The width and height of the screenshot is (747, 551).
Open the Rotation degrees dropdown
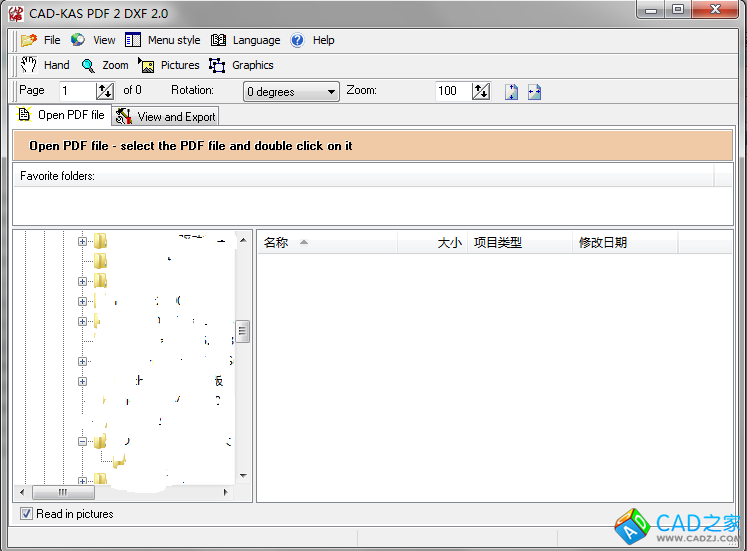291,92
